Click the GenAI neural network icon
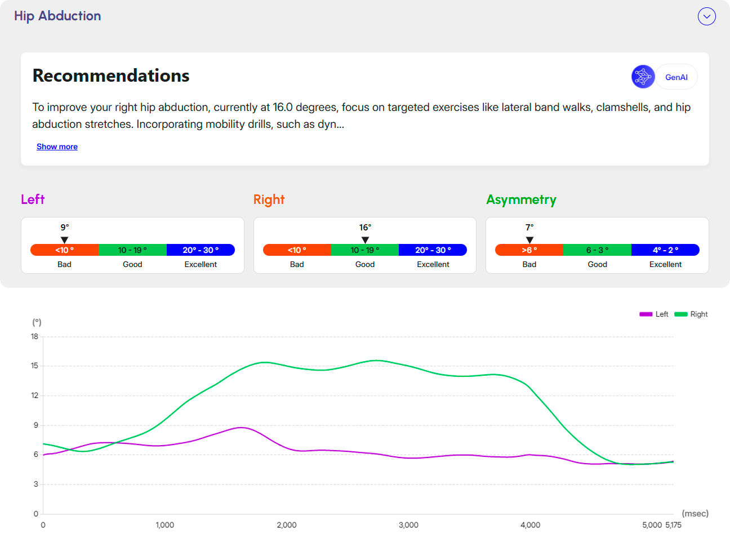 click(x=643, y=77)
